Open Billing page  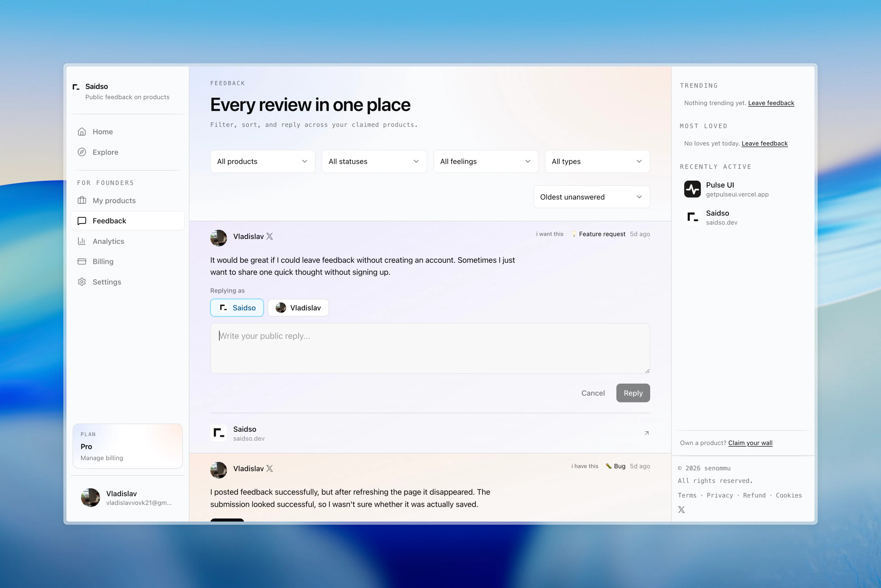coord(128,261)
